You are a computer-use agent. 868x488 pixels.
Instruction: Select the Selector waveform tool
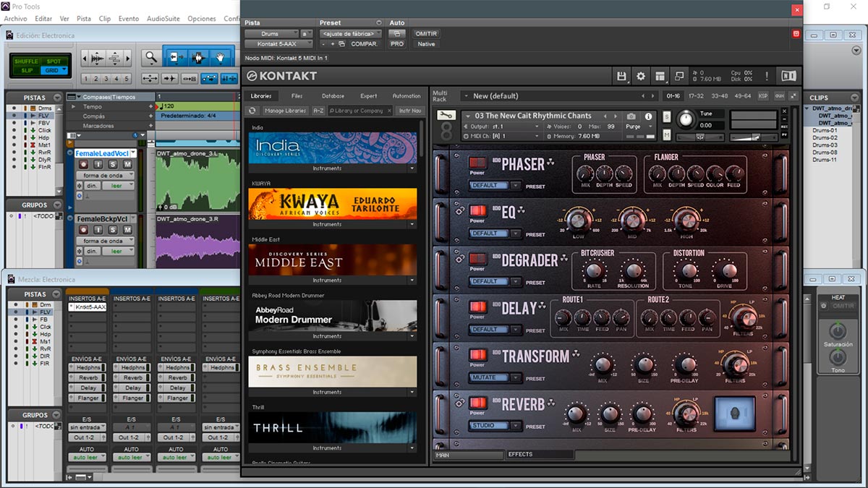click(x=198, y=57)
